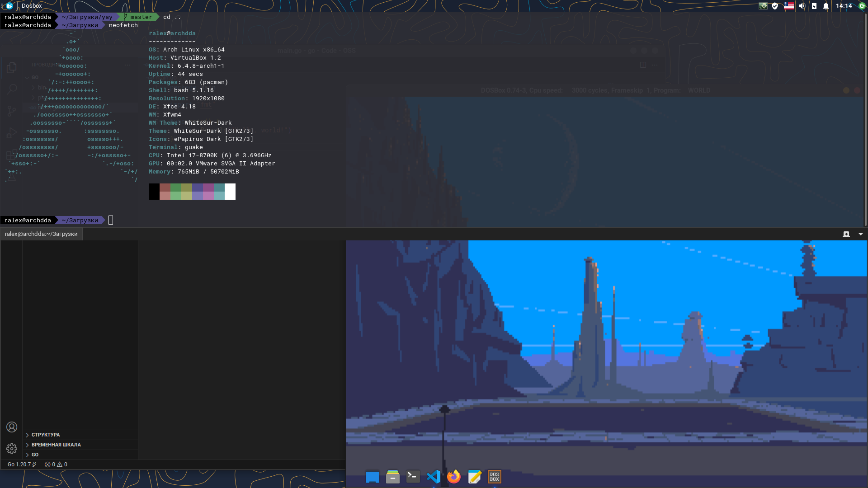The height and width of the screenshot is (488, 868).
Task: Click 'Packages: 683 (pacman)' line
Action: point(189,82)
